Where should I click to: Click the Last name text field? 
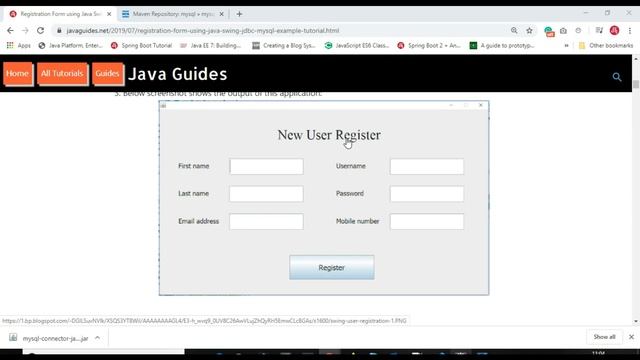click(x=267, y=194)
